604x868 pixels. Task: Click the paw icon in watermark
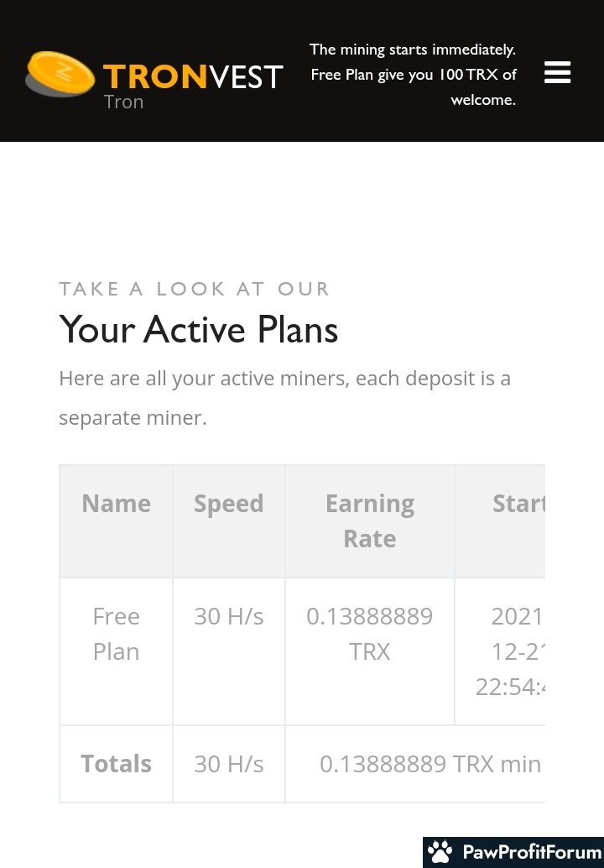click(440, 852)
